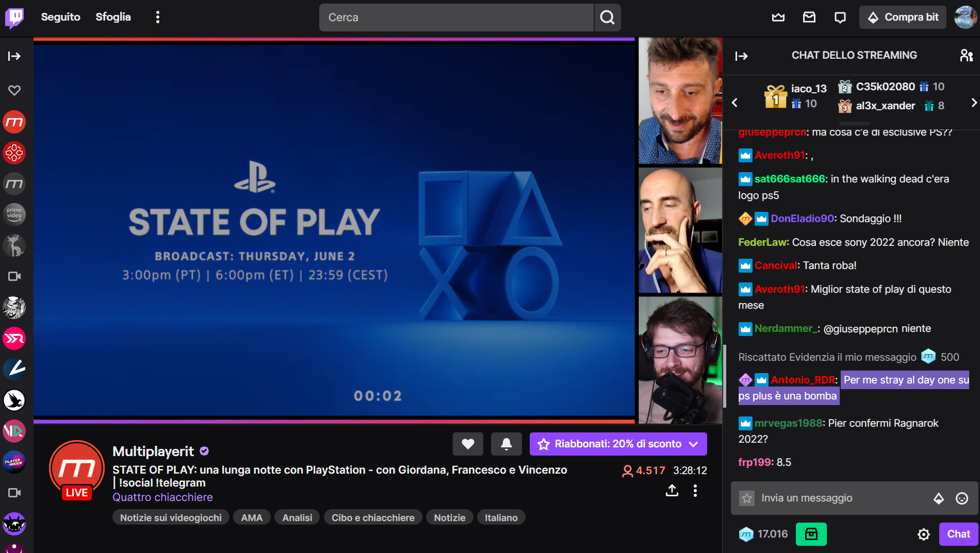Toggle notifications with the bell button

(507, 444)
